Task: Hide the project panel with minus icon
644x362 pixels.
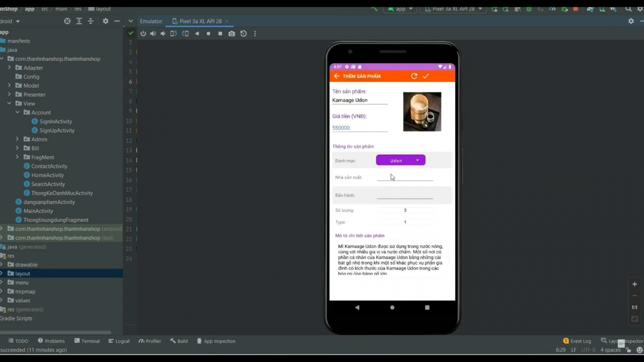Action: 117,21
